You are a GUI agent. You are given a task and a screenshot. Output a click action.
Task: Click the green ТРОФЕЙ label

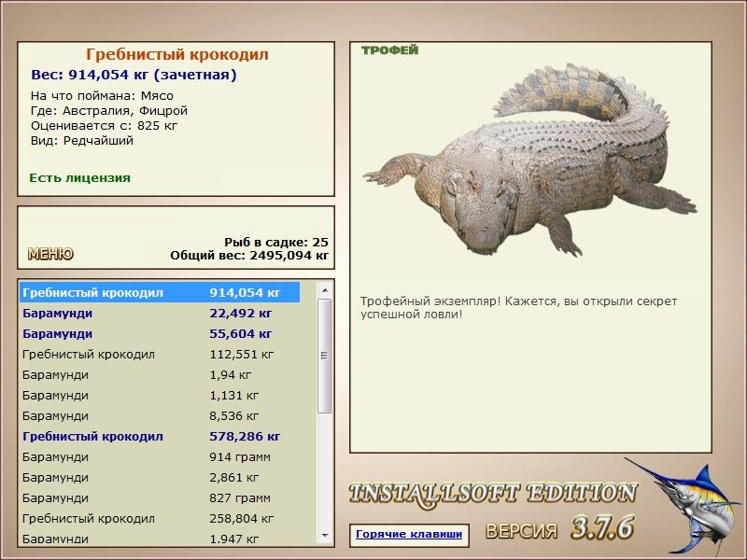pos(389,50)
